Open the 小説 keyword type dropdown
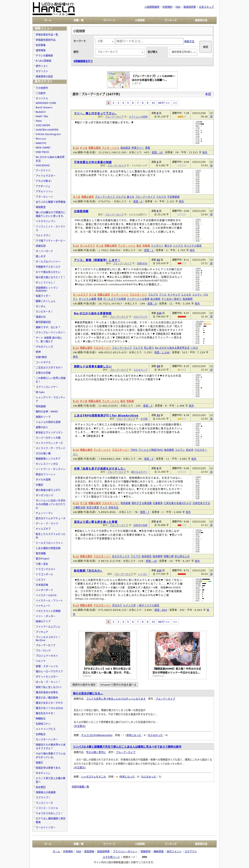249x868 pixels. click(x=105, y=41)
